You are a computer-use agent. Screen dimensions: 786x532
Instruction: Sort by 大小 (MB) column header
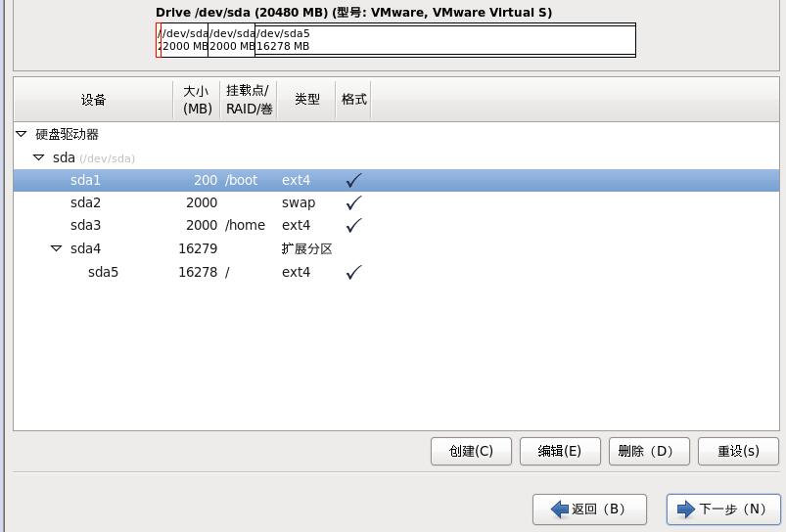tap(197, 100)
